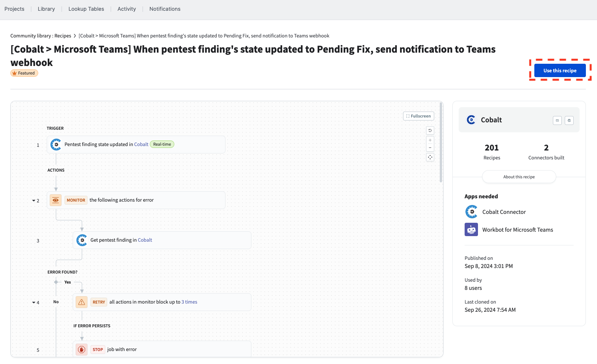
Task: Click the Monitor eye icon in step 2
Action: [56, 200]
